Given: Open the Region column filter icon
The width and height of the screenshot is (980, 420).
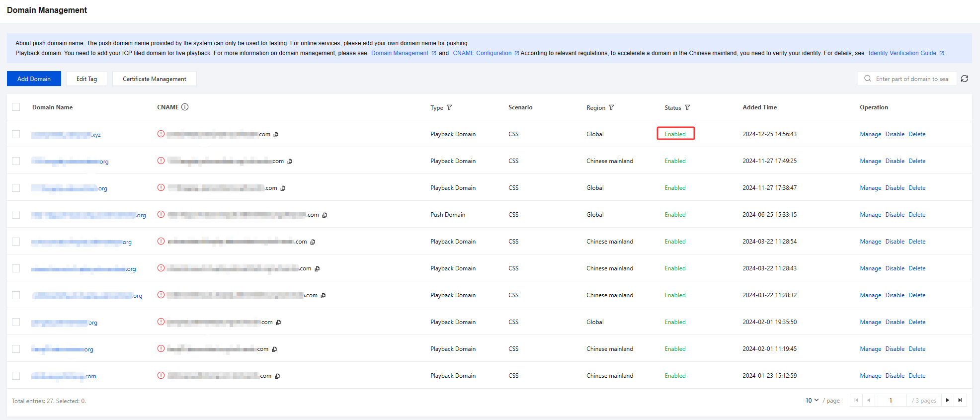Looking at the screenshot, I should point(611,107).
